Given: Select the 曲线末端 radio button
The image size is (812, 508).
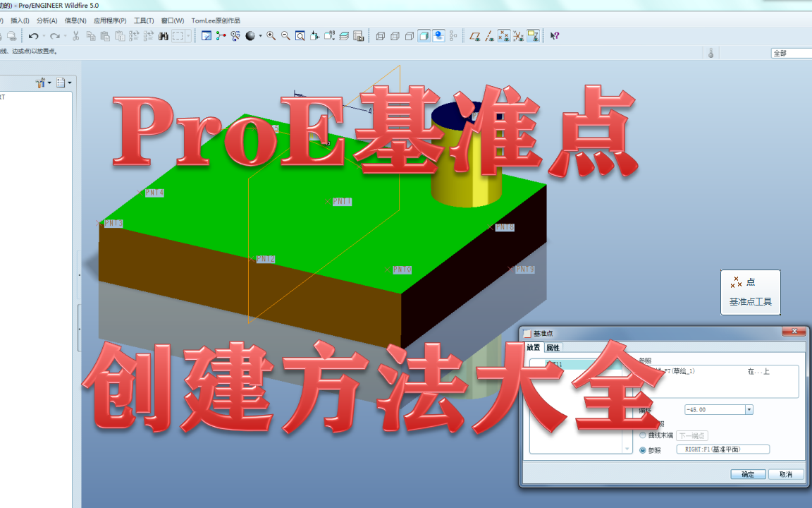Looking at the screenshot, I should coord(643,435).
